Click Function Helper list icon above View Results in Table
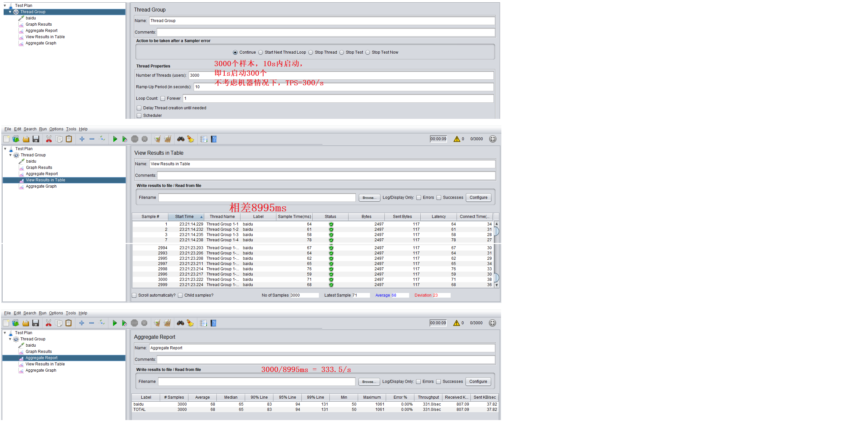Viewport: 868px width, 425px height. pos(203,139)
